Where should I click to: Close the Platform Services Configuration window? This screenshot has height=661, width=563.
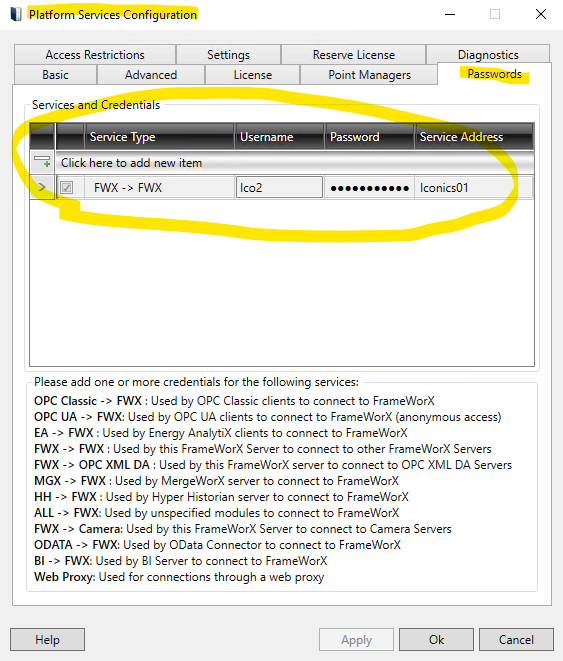click(541, 14)
